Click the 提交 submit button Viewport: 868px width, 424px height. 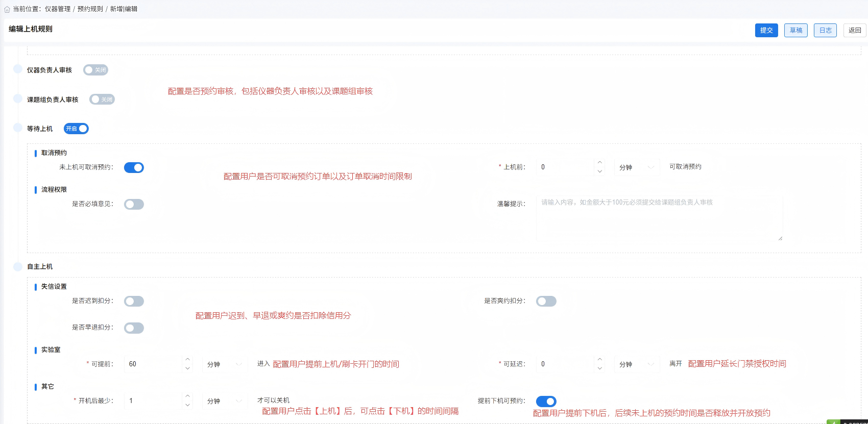[x=766, y=31]
